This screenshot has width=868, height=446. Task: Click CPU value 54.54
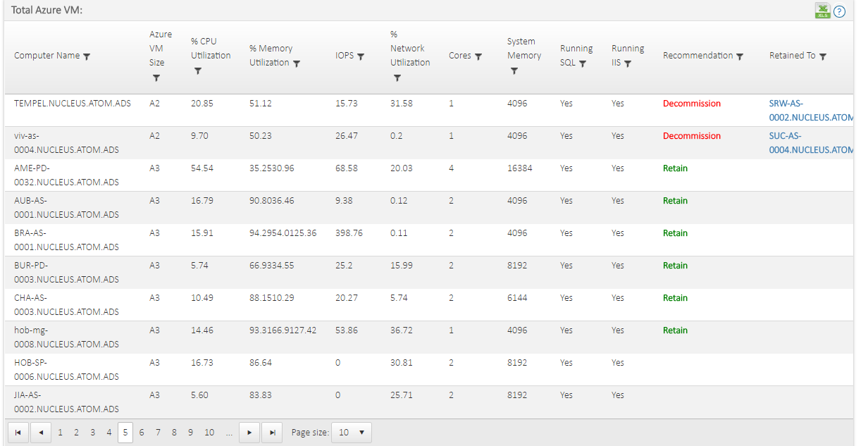pos(202,168)
